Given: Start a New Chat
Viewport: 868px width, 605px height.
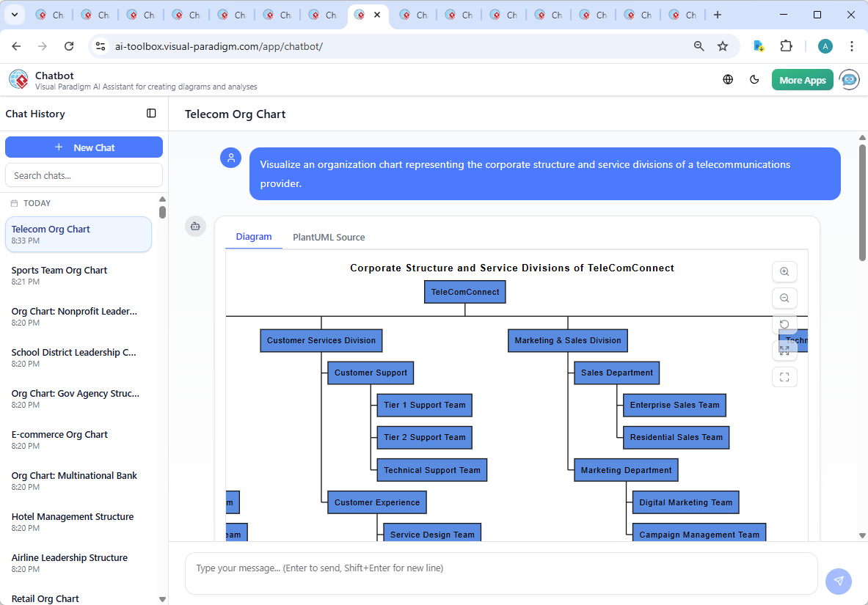Looking at the screenshot, I should pyautogui.click(x=84, y=147).
